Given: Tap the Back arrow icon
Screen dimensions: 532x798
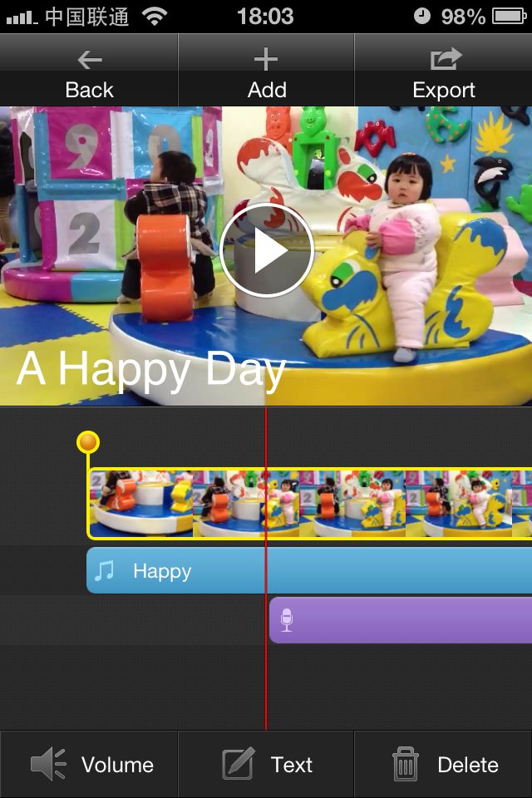Looking at the screenshot, I should (90, 60).
